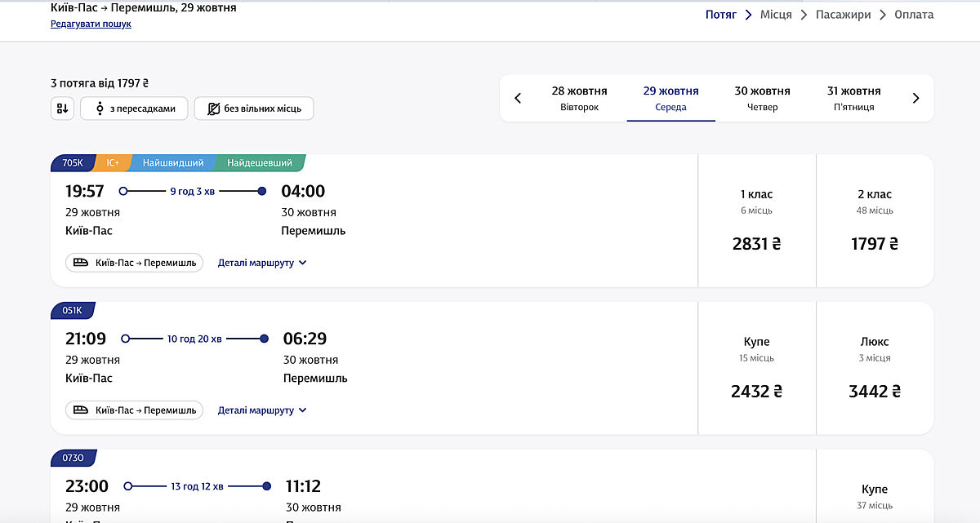Select the 30 жовтня Четвер date tab
This screenshot has width=980, height=523.
pyautogui.click(x=762, y=98)
